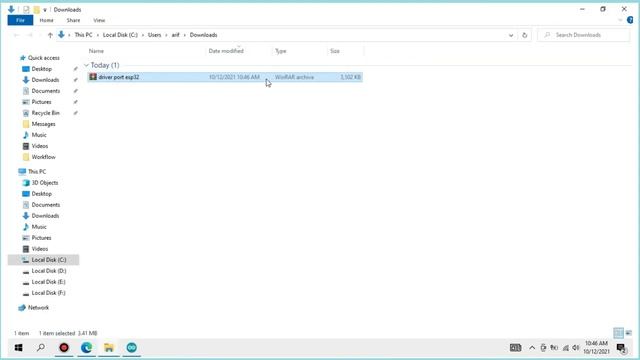Open Music under This PC
The width and height of the screenshot is (640, 360).
(x=39, y=227)
